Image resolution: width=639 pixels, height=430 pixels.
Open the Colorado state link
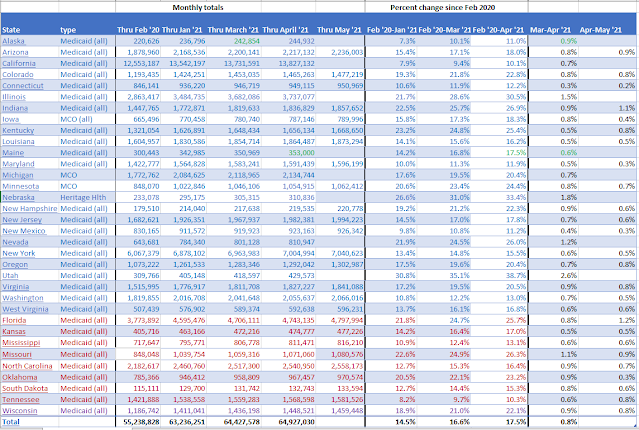[x=18, y=75]
